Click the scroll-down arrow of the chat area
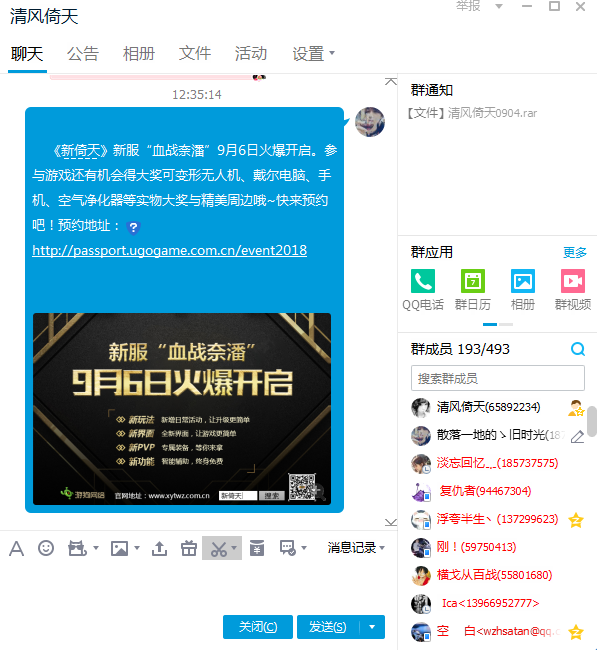597x650 pixels. tap(391, 522)
